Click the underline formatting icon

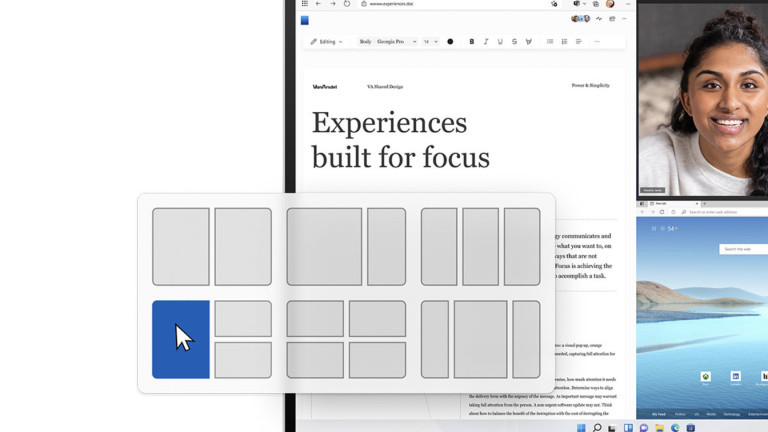pyautogui.click(x=500, y=42)
